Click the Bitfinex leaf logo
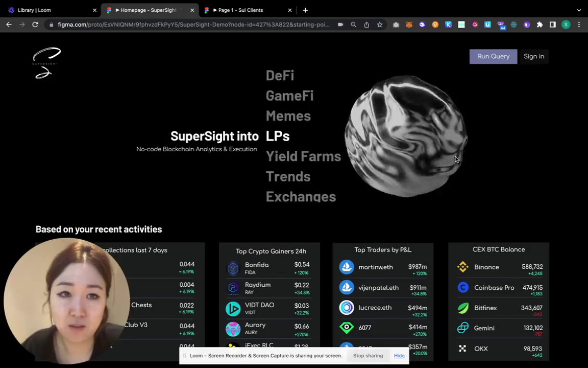 [x=463, y=308]
